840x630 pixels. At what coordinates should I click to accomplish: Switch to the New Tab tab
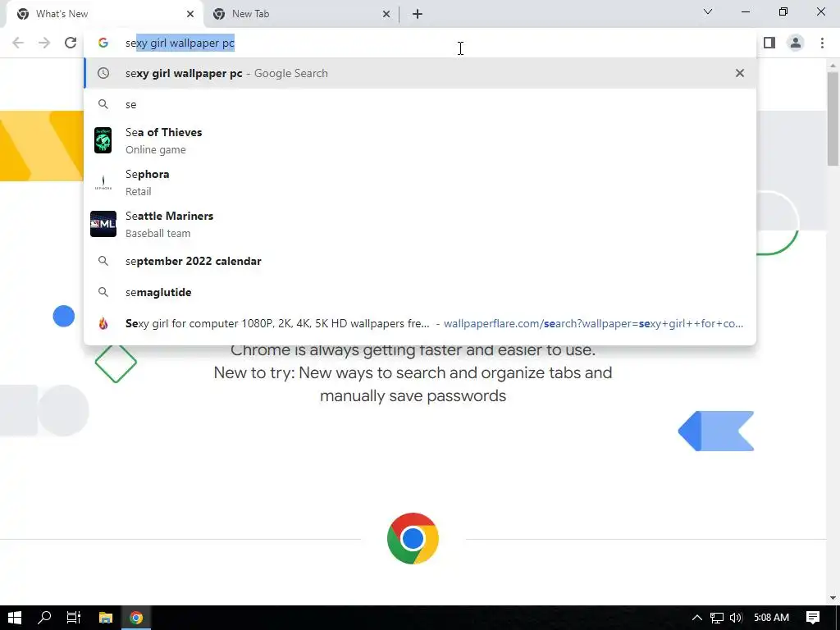coord(300,14)
